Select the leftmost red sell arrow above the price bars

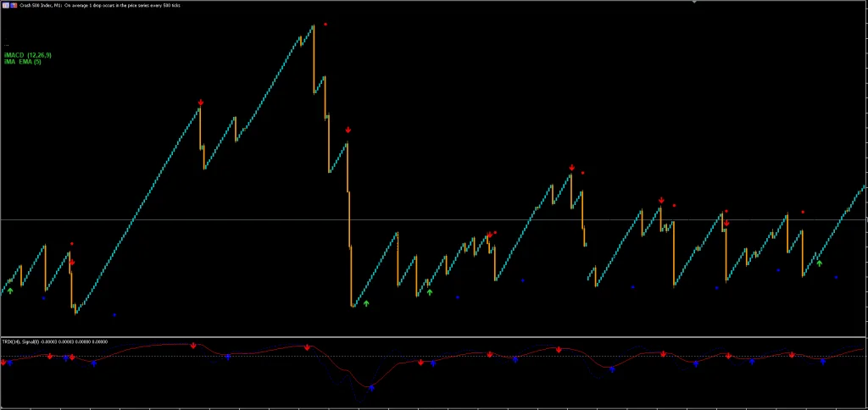(72, 263)
